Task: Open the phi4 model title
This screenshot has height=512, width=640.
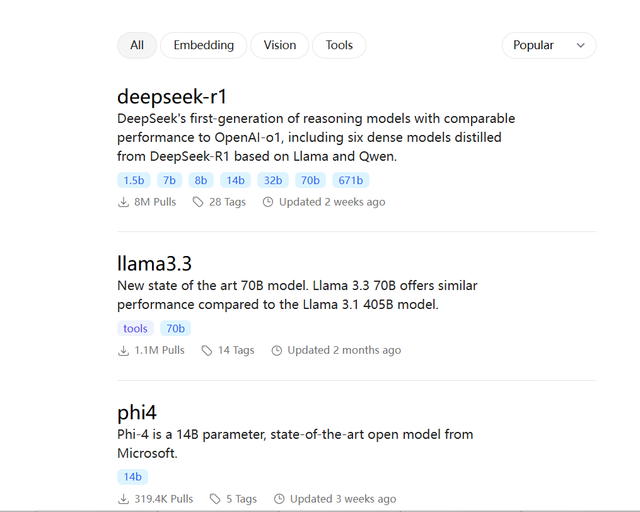Action: 137,412
